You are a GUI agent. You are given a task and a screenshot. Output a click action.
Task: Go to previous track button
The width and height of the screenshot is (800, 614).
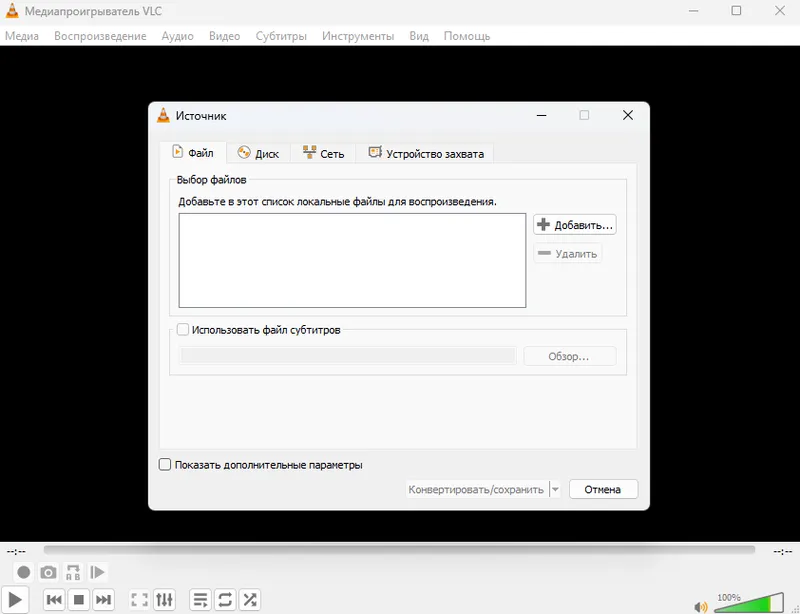click(x=54, y=599)
